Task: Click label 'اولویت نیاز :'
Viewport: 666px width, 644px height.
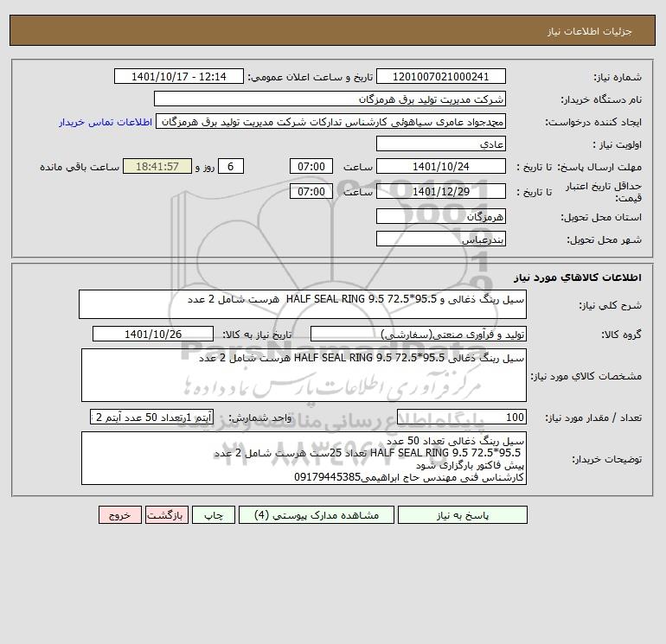Action: point(617,144)
